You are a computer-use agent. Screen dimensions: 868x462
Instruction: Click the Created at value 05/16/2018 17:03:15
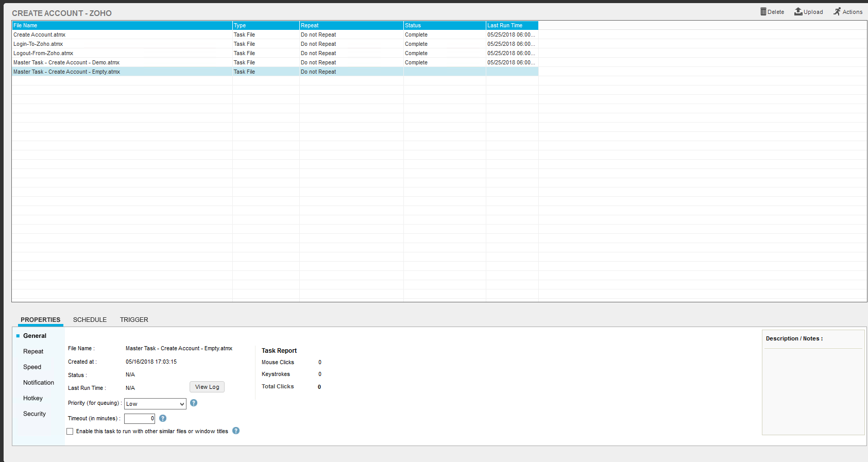[x=151, y=362]
